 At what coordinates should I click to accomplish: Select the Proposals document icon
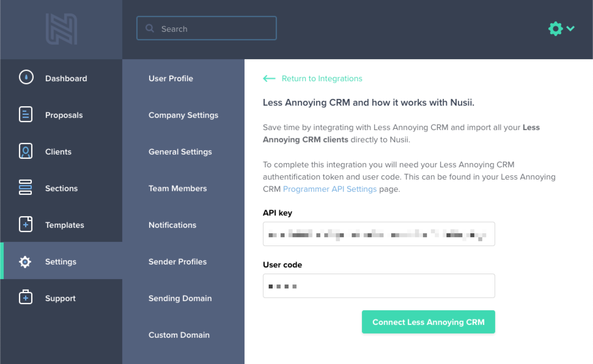coord(26,115)
